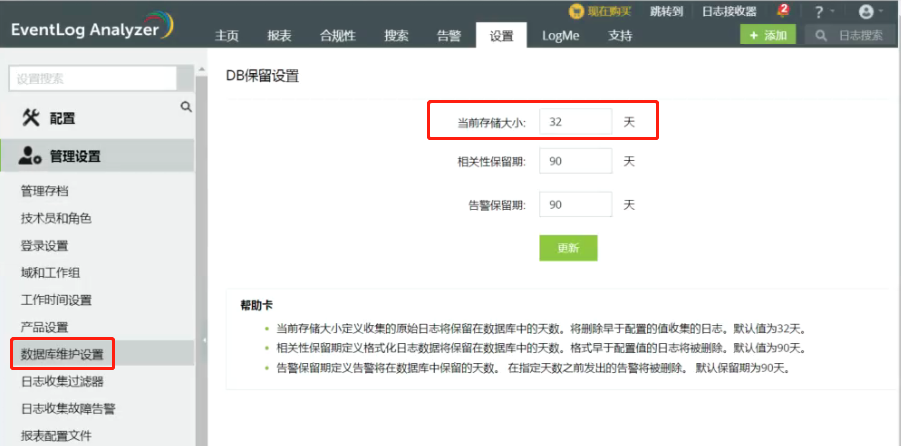This screenshot has height=446, width=901.
Task: Open 管理存档 in sidebar
Action: click(45, 191)
